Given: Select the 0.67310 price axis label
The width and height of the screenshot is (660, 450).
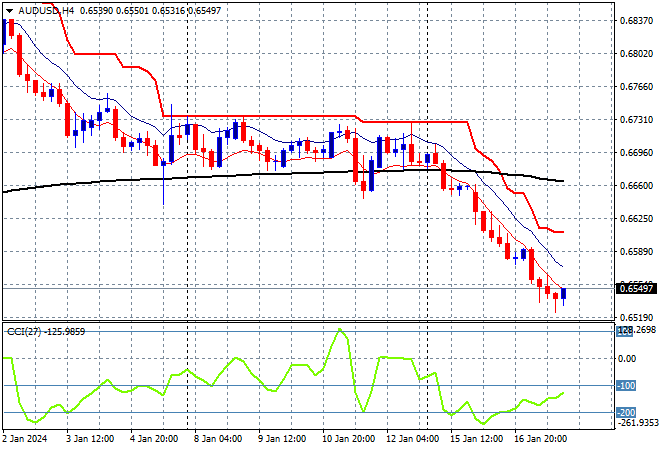Looking at the screenshot, I should click(636, 120).
